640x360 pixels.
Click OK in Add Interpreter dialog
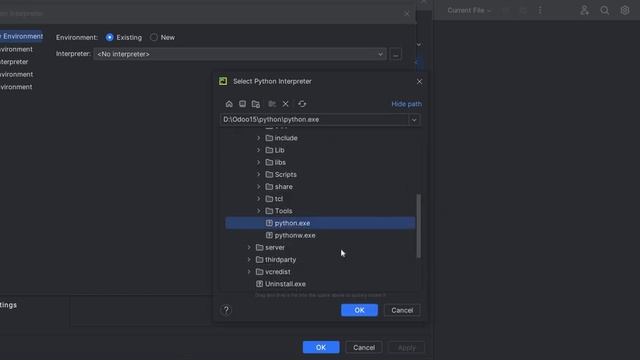point(321,347)
